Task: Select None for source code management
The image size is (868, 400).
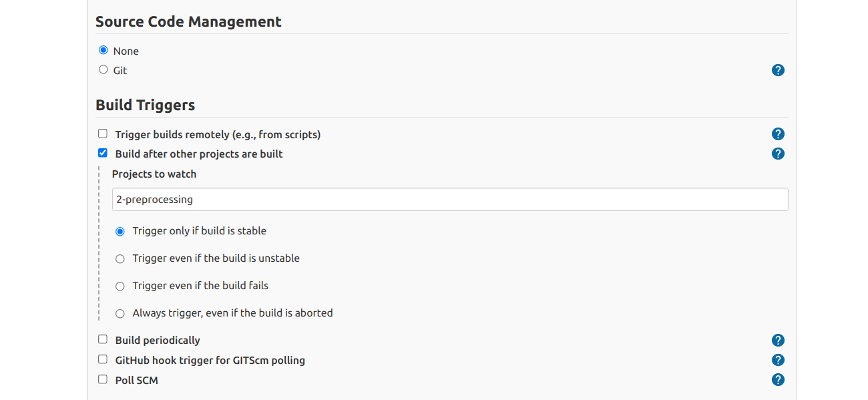Action: [x=103, y=50]
